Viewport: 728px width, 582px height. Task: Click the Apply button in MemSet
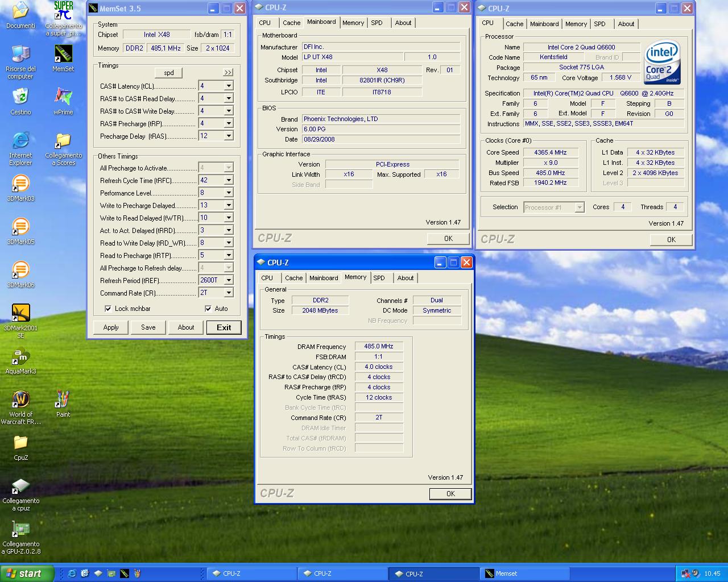point(111,327)
